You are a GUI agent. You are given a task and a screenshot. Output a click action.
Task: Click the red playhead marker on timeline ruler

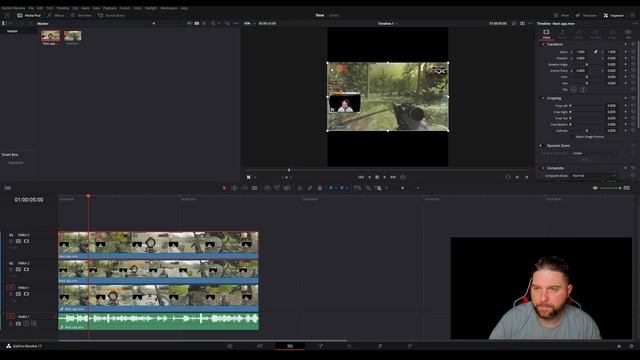tap(88, 196)
